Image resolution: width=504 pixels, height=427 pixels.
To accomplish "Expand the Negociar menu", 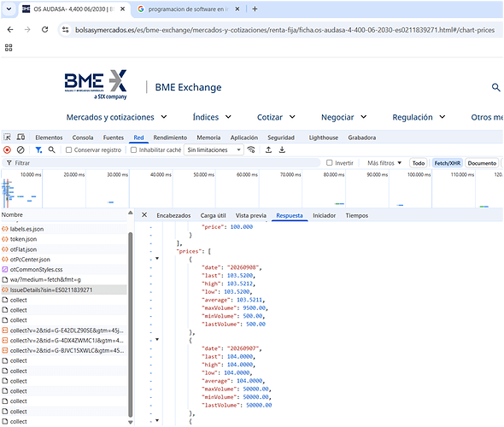I will pos(344,117).
